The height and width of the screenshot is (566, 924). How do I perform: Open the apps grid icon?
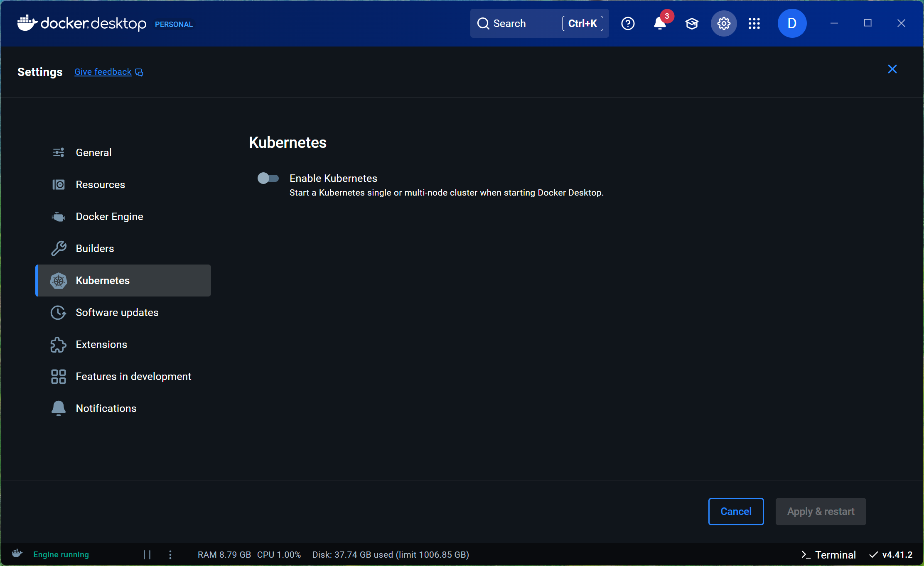(x=754, y=24)
